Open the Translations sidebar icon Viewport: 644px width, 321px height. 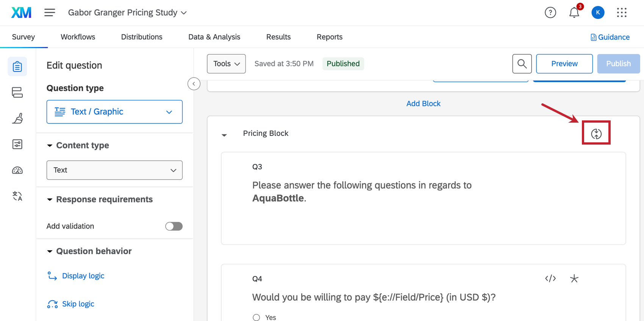click(17, 196)
